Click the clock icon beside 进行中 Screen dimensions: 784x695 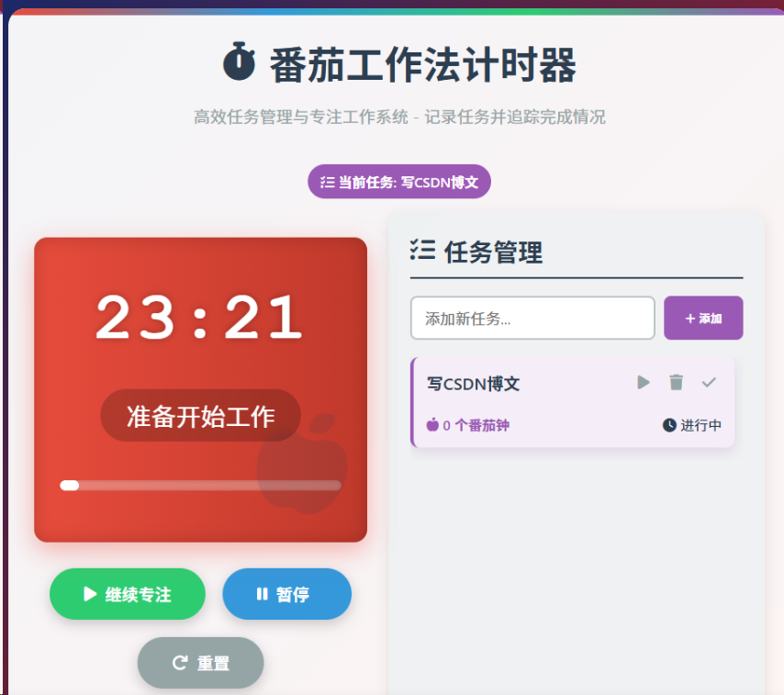(669, 425)
